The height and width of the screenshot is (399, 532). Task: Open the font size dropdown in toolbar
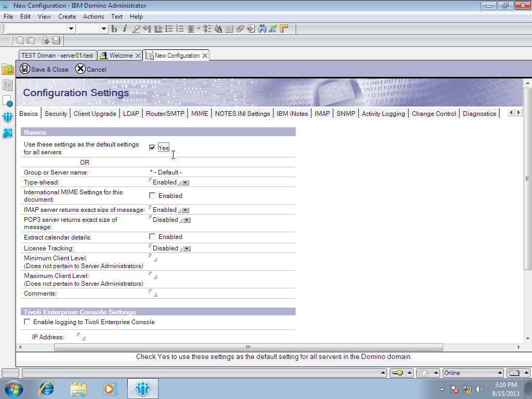[x=104, y=29]
